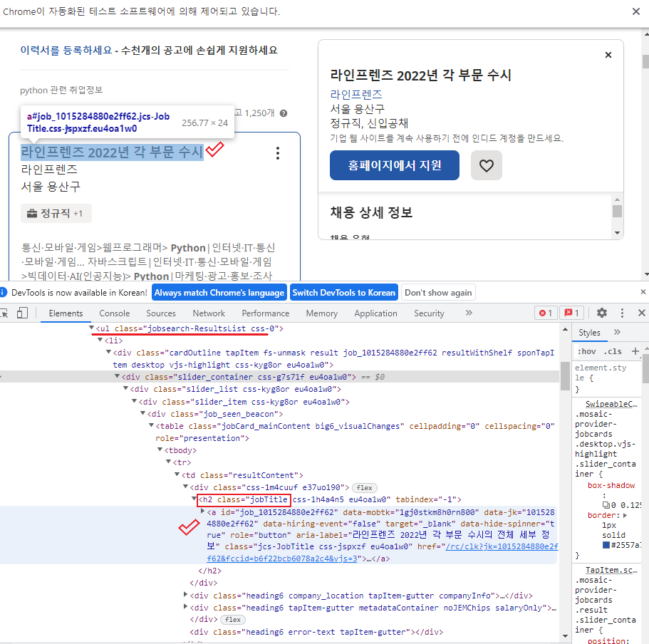Add new style rule plus icon
The height and width of the screenshot is (644, 649).
click(x=635, y=351)
